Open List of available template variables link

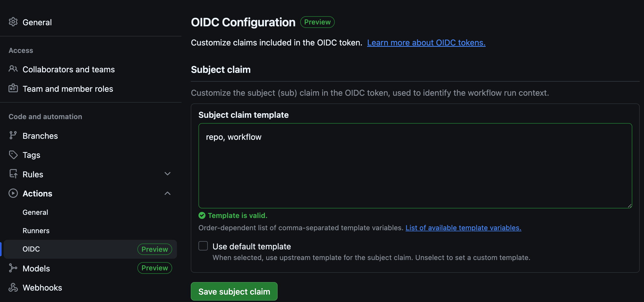tap(463, 228)
